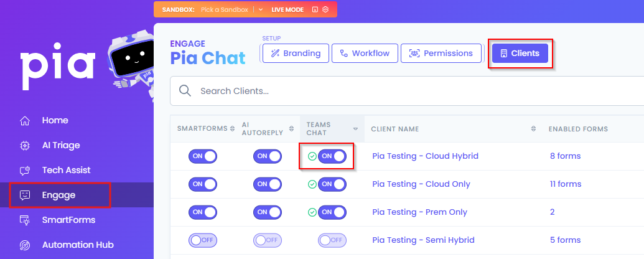Toggle SmartForms for Pia Testing - Cloud Hybrid
Viewport: 644px width, 259px height.
pos(203,156)
